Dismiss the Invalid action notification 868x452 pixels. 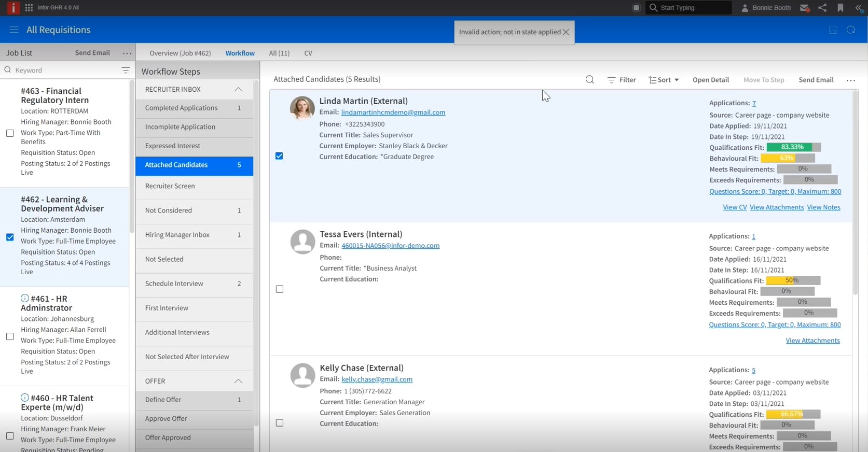point(566,32)
